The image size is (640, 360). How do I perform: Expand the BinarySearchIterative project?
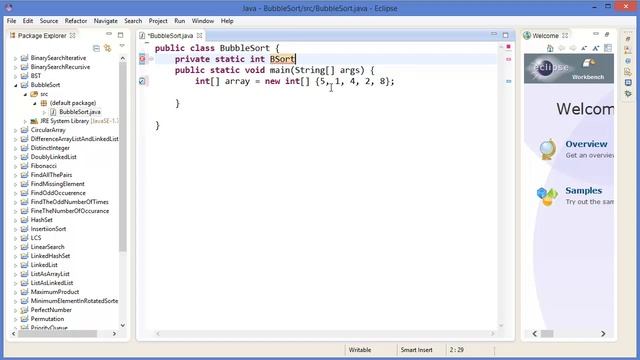(x=16, y=58)
